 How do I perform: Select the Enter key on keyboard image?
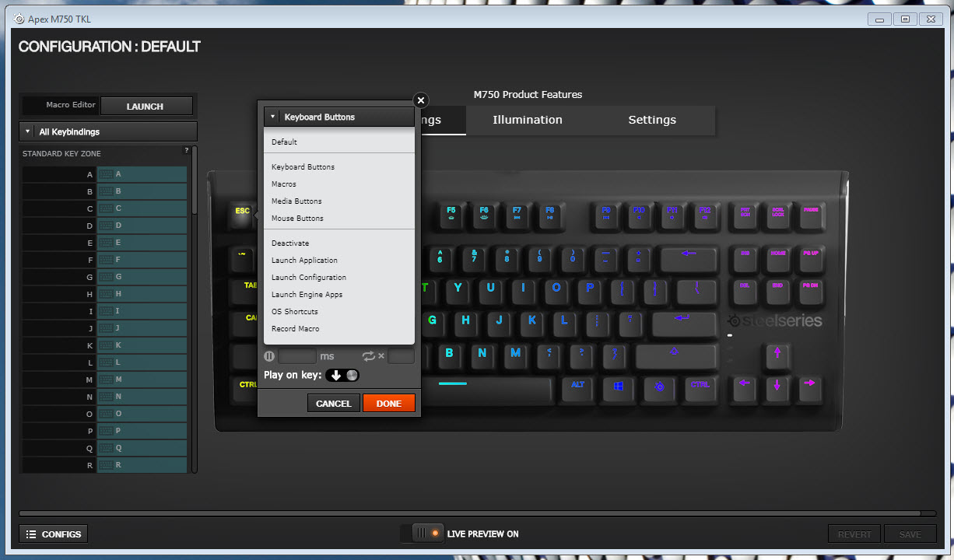(682, 323)
